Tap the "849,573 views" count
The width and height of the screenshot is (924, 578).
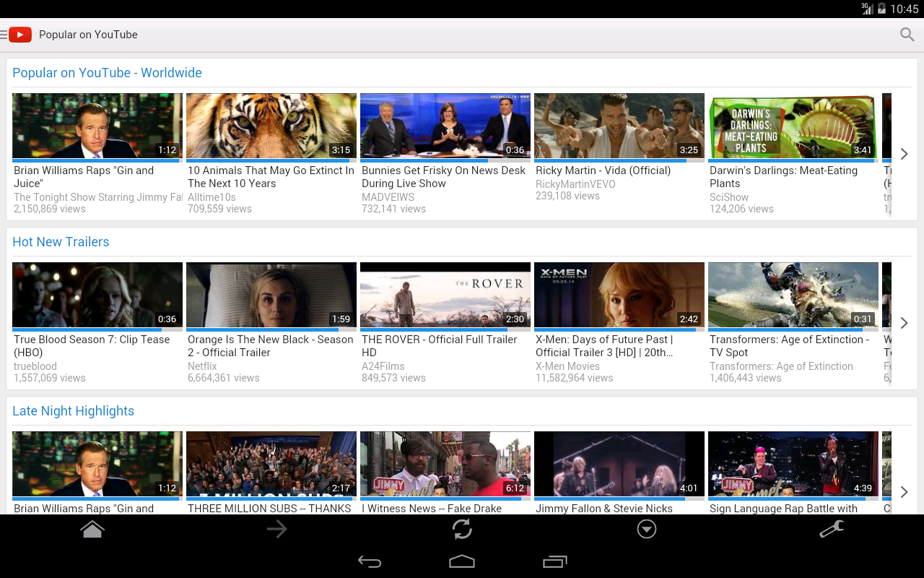point(393,378)
